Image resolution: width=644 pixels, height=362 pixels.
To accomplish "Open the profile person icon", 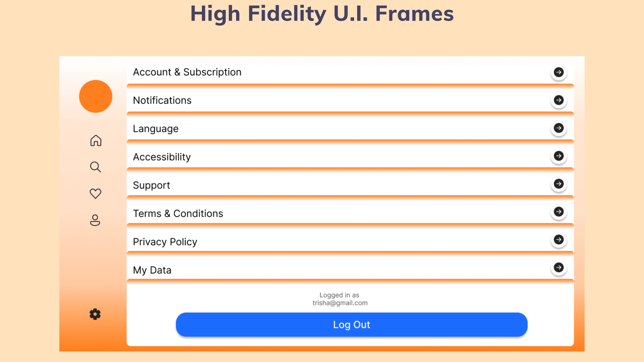I will tap(95, 220).
